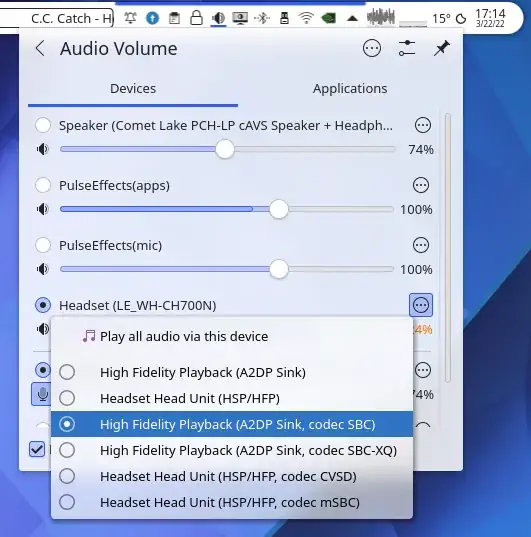This screenshot has width=531, height=537.
Task: Open the audio volume configure sliders icon
Action: (x=407, y=48)
